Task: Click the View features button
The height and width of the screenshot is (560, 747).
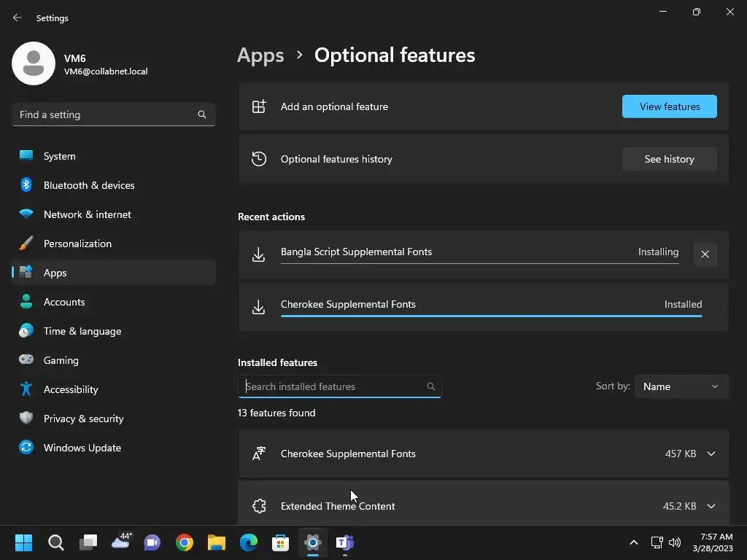Action: coord(669,106)
